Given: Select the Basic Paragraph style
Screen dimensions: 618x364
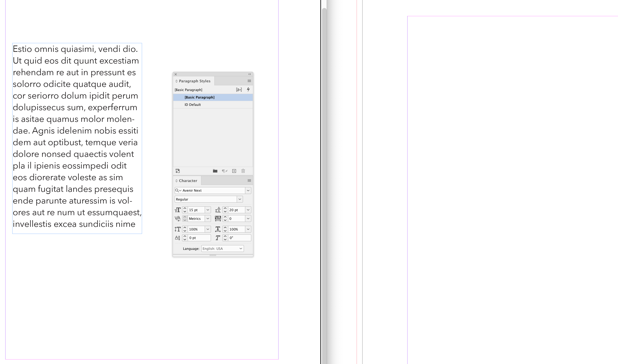Looking at the screenshot, I should click(x=199, y=97).
